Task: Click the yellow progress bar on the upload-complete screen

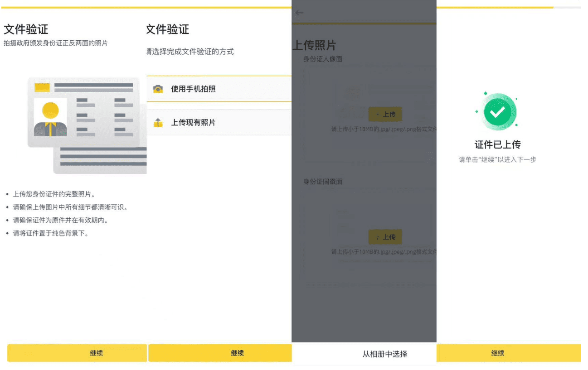Action: 495,7
